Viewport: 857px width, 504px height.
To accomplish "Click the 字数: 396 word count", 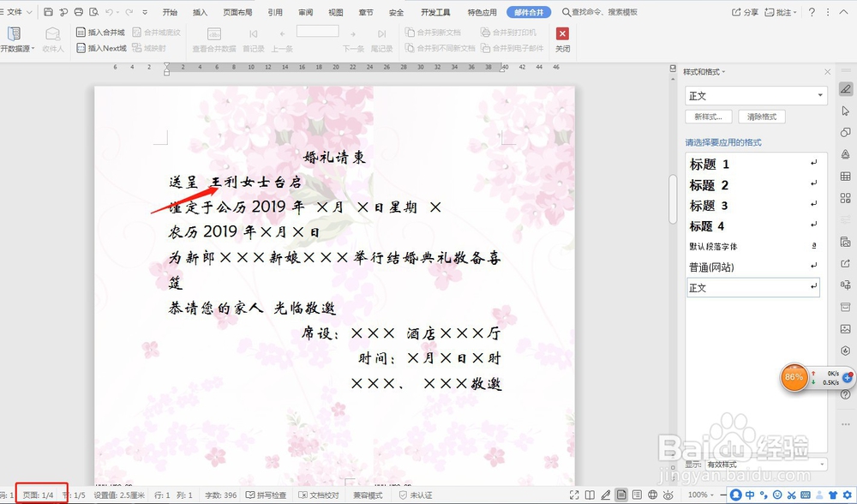I will [221, 495].
